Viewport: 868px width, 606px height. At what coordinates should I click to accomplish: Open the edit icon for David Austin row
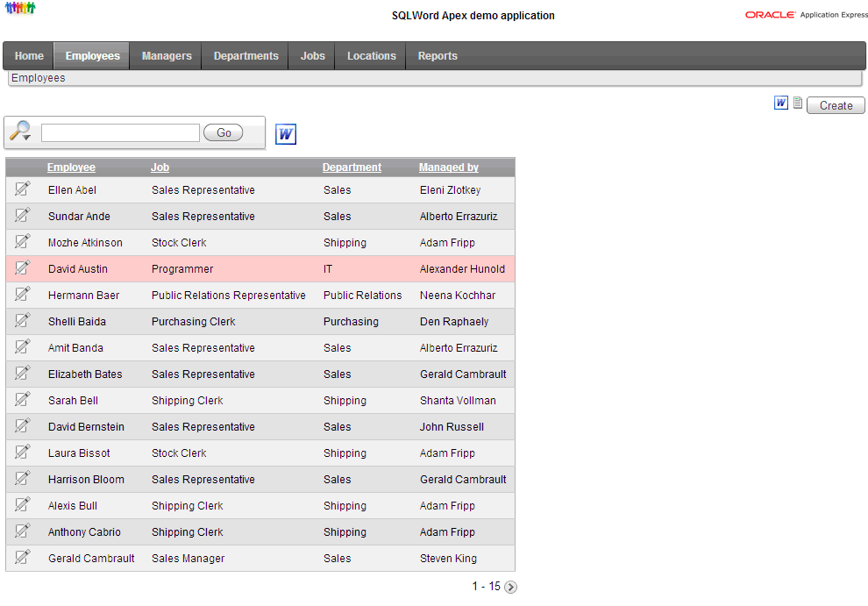tap(22, 268)
